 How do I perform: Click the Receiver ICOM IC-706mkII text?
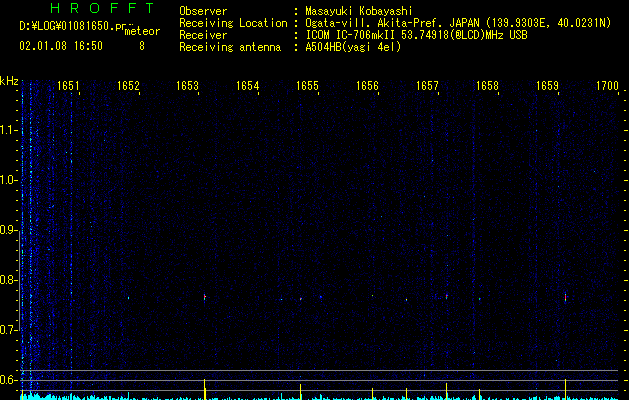(416, 35)
